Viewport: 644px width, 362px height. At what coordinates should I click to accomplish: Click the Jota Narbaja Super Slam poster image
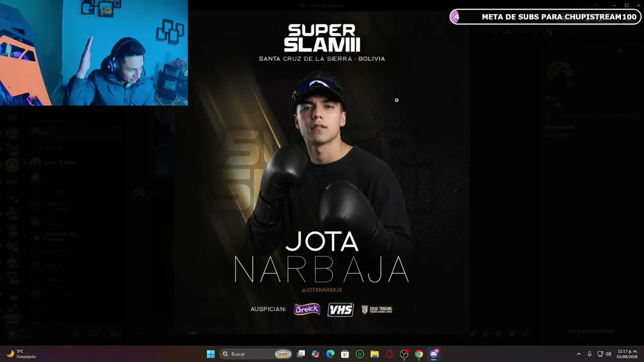[322, 173]
